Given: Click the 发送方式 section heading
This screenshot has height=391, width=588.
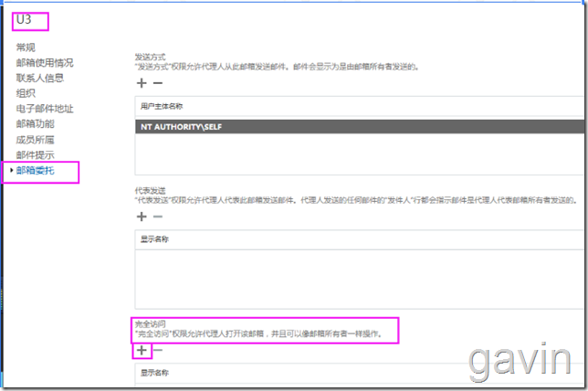Looking at the screenshot, I should (150, 57).
